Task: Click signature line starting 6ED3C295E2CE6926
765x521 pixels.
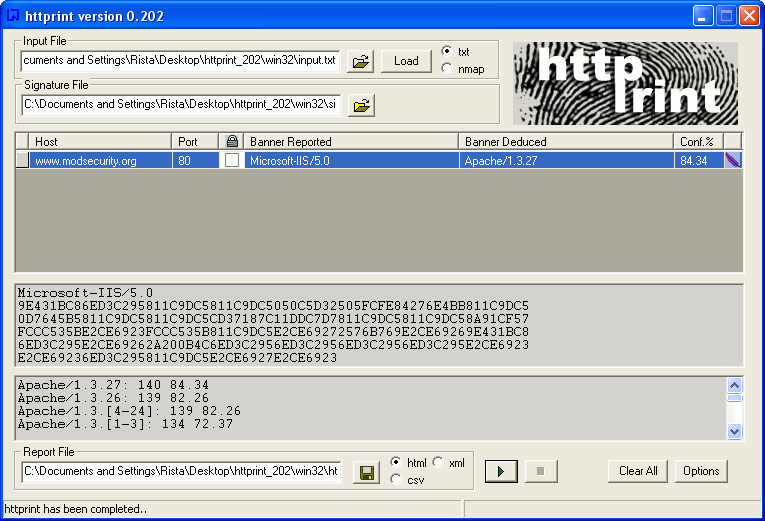Action: point(273,345)
